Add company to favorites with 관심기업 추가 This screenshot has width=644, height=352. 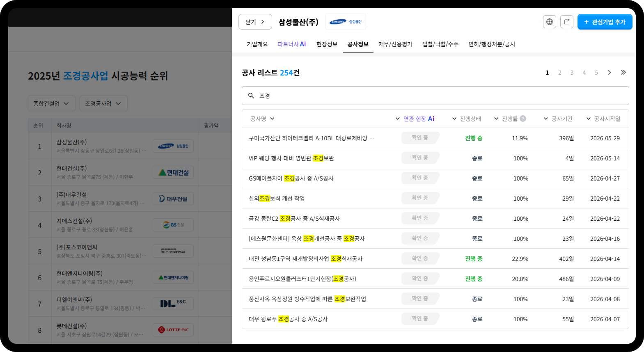point(605,22)
